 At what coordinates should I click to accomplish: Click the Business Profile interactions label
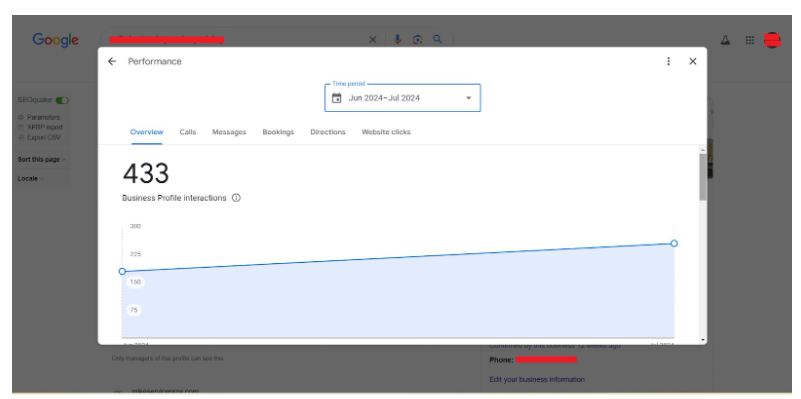coord(174,198)
